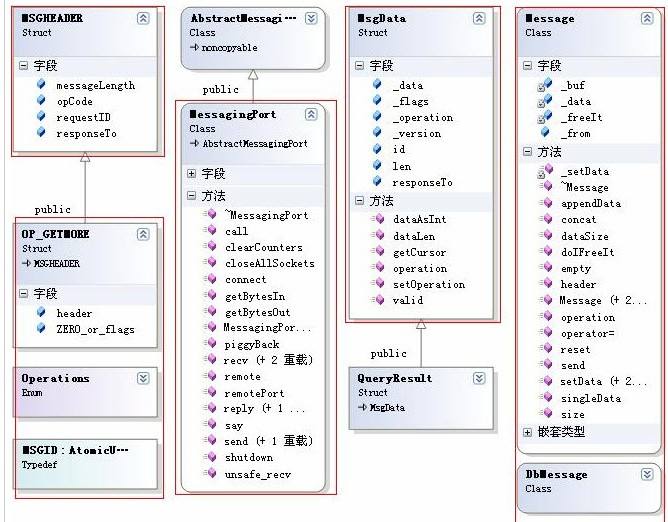668x522 pixels.
Task: Select the _operation field in MsgData
Action: pos(423,118)
